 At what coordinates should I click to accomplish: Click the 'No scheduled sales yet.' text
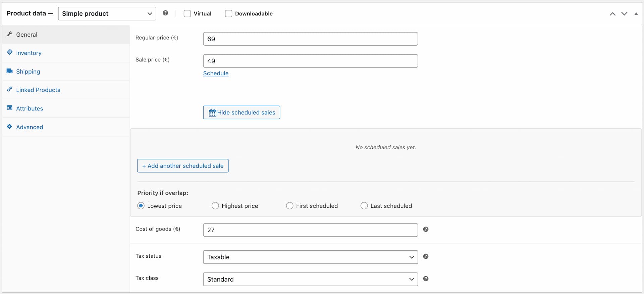tap(386, 147)
